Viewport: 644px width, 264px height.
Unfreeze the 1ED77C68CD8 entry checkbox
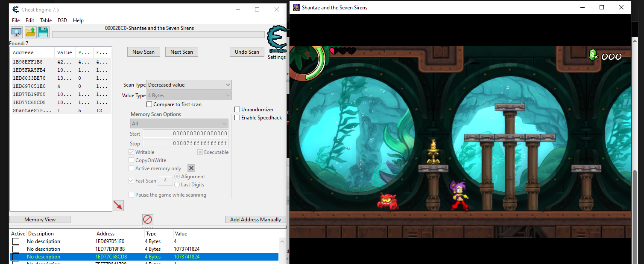pos(16,257)
